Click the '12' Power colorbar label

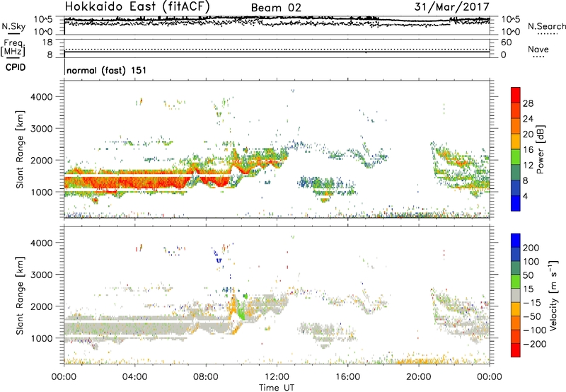(x=528, y=165)
